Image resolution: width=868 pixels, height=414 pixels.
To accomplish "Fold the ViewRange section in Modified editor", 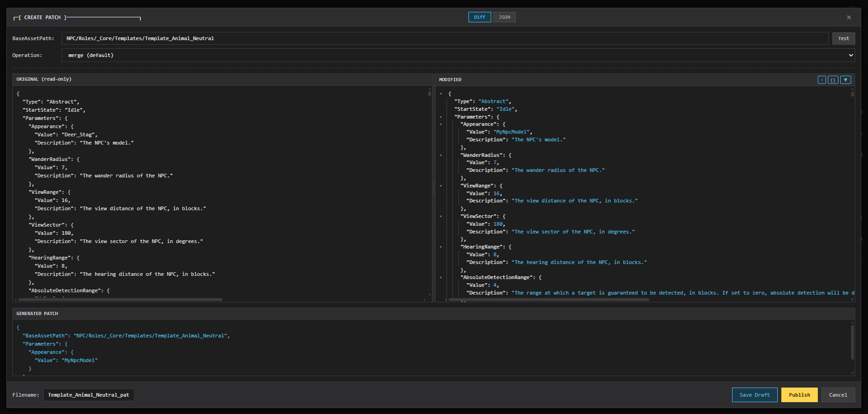I will (x=441, y=186).
